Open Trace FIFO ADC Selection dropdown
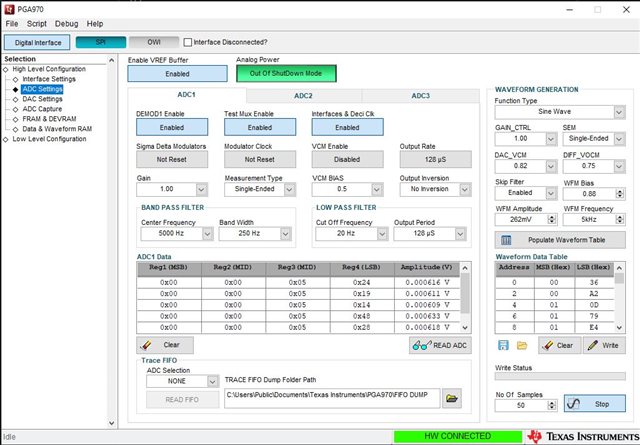The width and height of the screenshot is (640, 445). click(x=212, y=381)
